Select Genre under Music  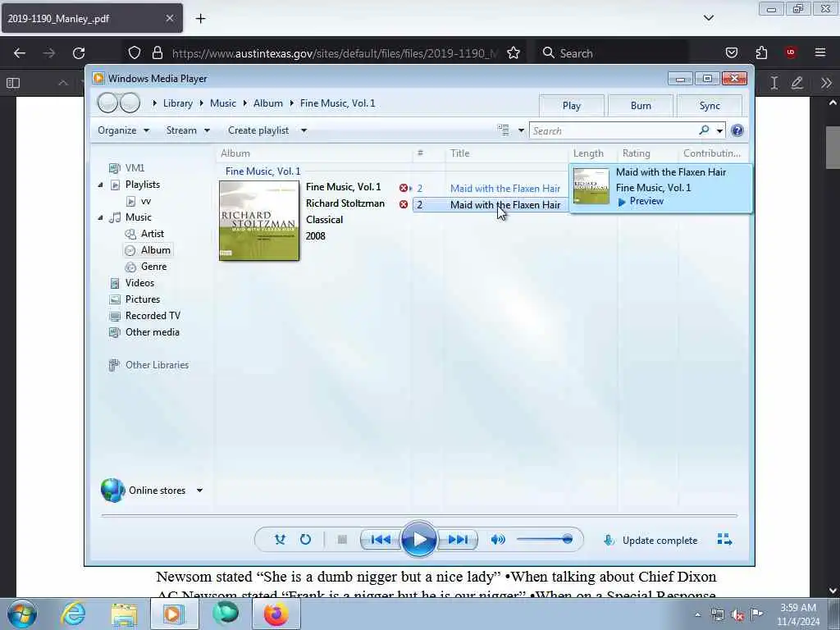pyautogui.click(x=153, y=267)
